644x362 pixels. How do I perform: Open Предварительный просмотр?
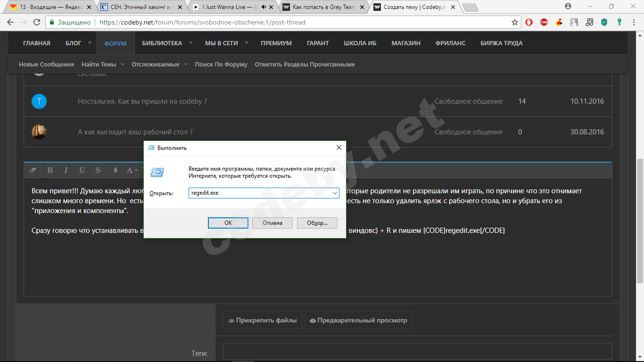[359, 321]
